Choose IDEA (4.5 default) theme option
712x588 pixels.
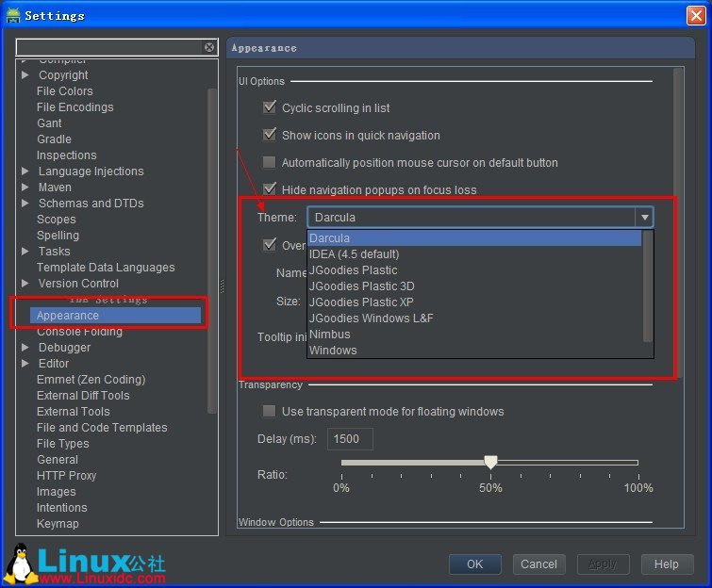pyautogui.click(x=355, y=254)
